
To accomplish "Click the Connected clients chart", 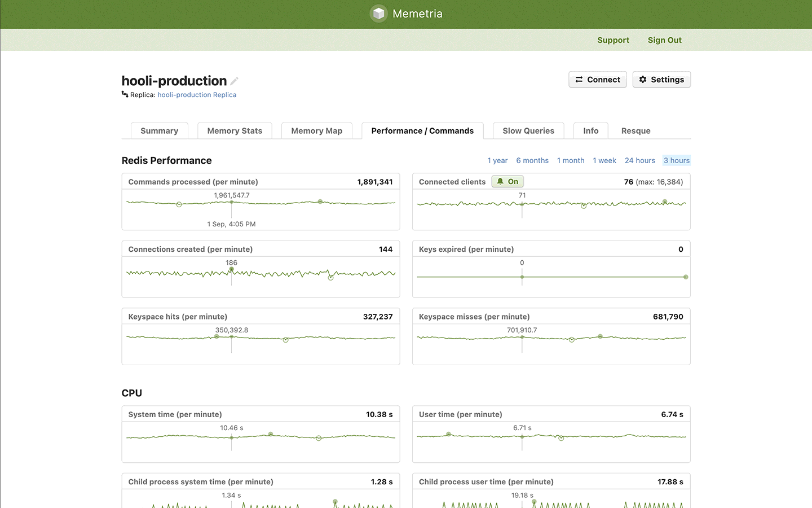I will [x=551, y=209].
